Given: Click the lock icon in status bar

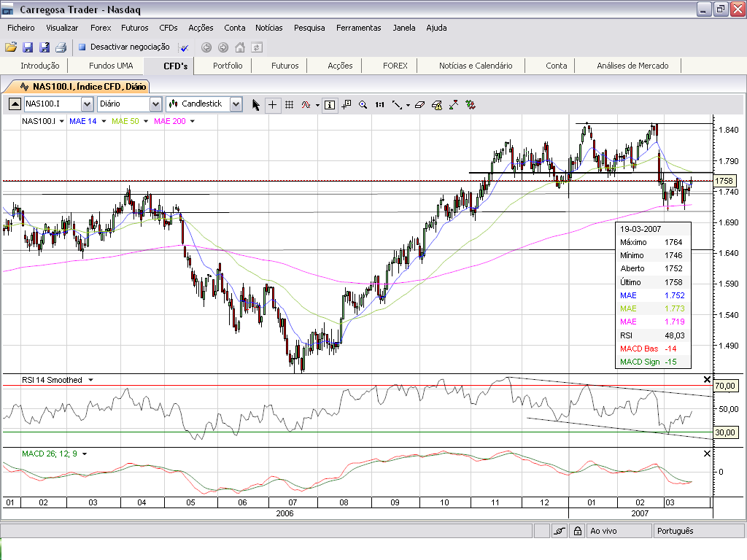Looking at the screenshot, I should pos(576,532).
